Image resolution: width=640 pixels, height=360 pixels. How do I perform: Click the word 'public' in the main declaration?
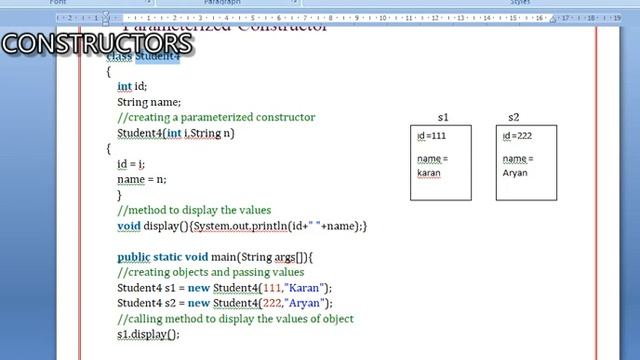pos(133,257)
